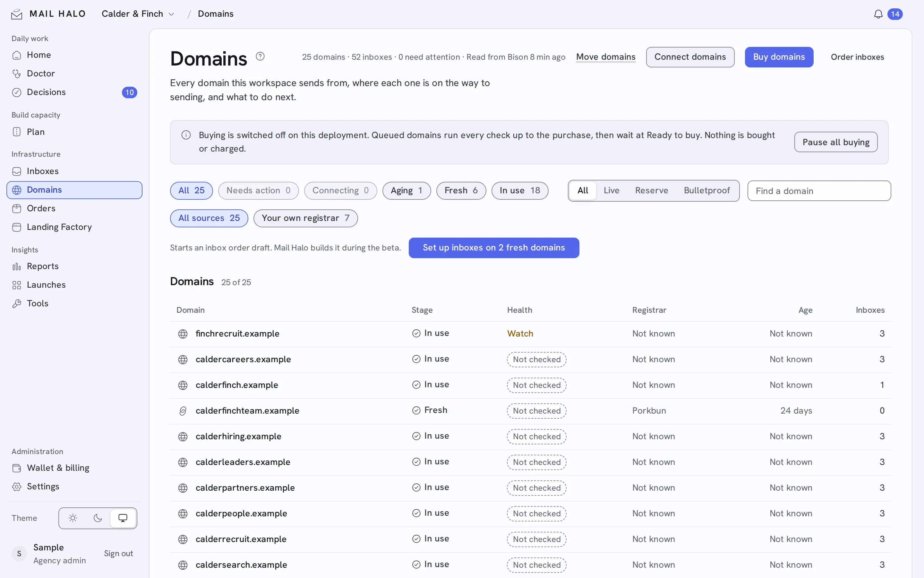Select the All sources 25 filter
924x578 pixels.
pyautogui.click(x=209, y=218)
